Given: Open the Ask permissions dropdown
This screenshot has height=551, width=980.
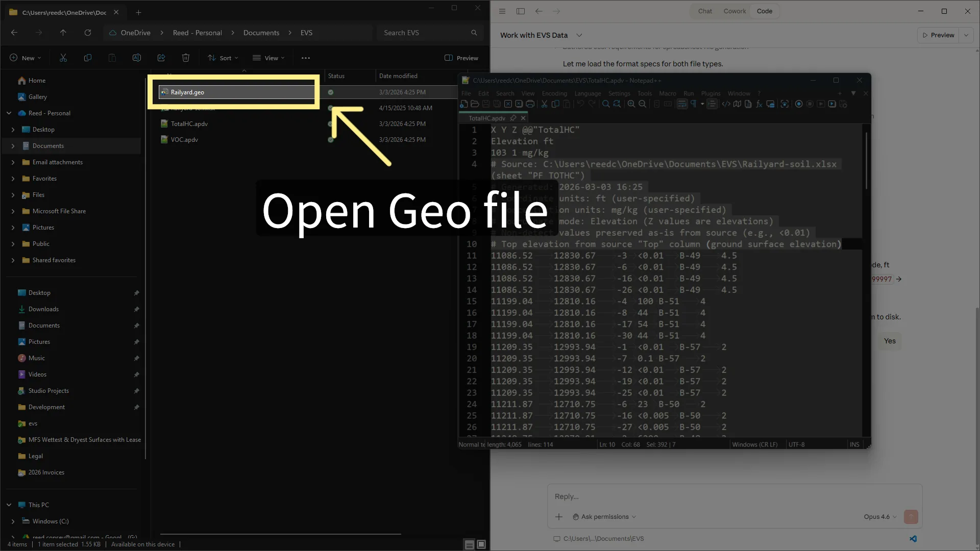Looking at the screenshot, I should (604, 517).
